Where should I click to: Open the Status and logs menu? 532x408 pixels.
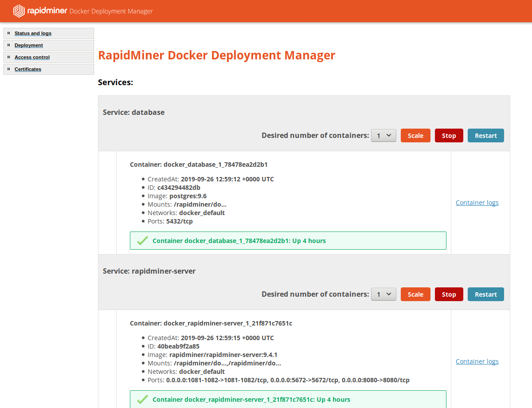click(33, 33)
